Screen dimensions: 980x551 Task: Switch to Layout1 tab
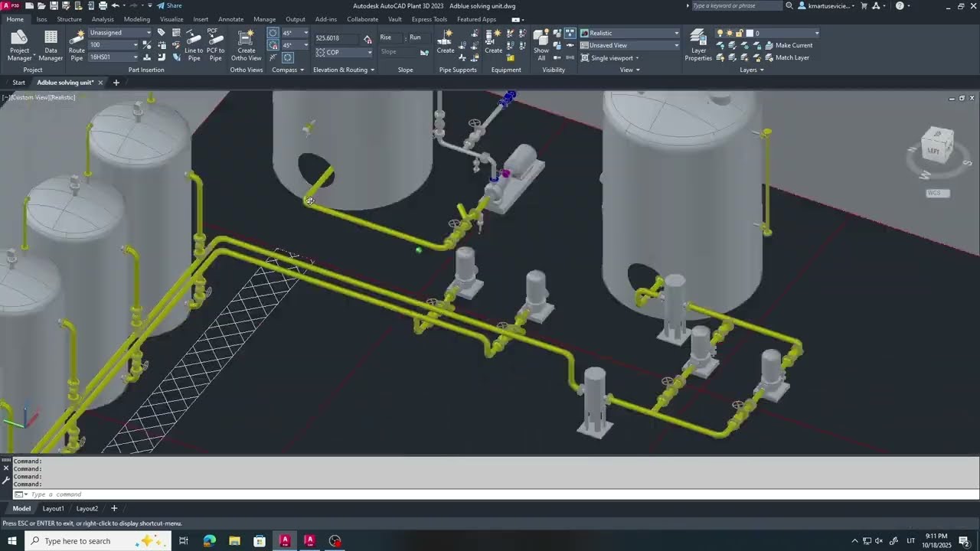click(53, 508)
